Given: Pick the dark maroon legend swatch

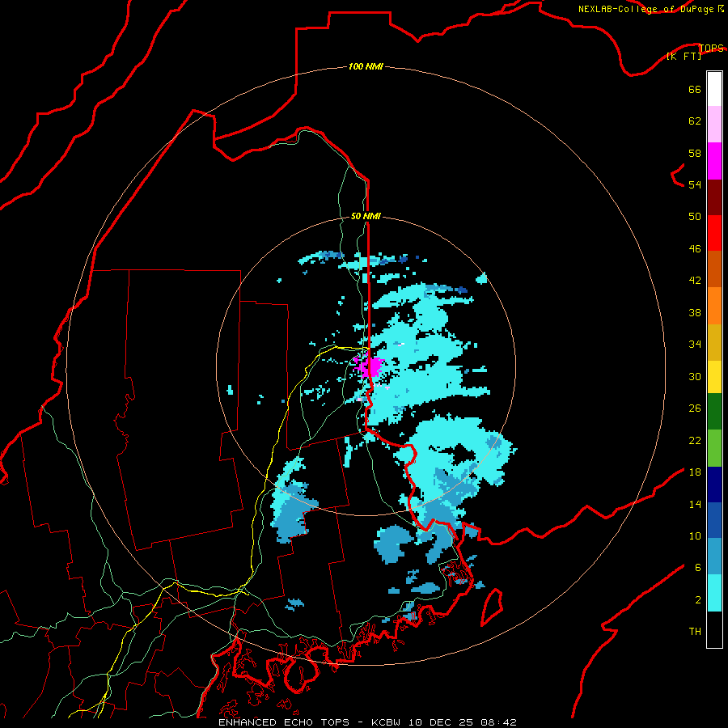Looking at the screenshot, I should 714,197.
